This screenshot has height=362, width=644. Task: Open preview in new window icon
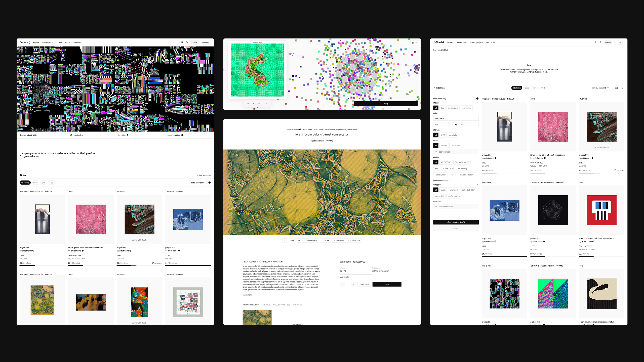tap(259, 104)
